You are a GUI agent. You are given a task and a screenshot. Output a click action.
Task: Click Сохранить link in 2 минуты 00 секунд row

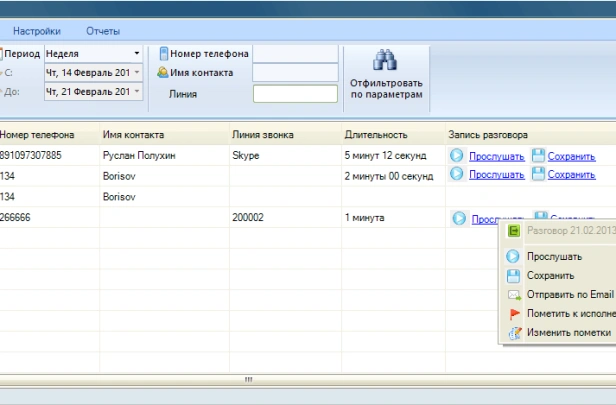click(571, 175)
